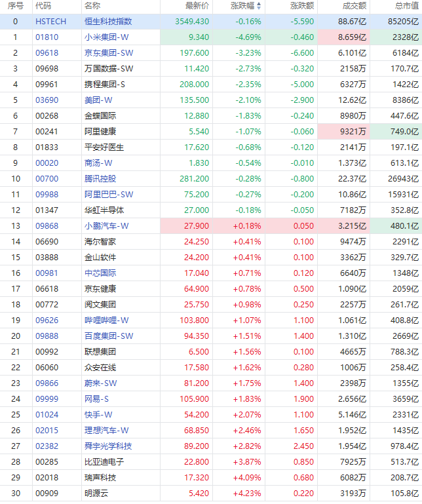Screen dimensions: 422x504
Task: Click the 代码 column header
Action: tap(43, 6)
